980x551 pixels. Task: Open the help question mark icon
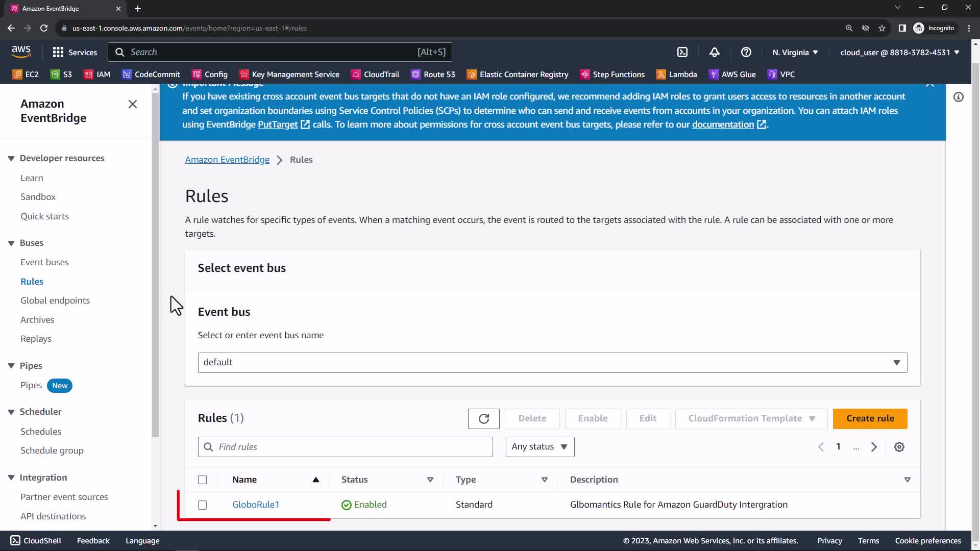(x=746, y=52)
